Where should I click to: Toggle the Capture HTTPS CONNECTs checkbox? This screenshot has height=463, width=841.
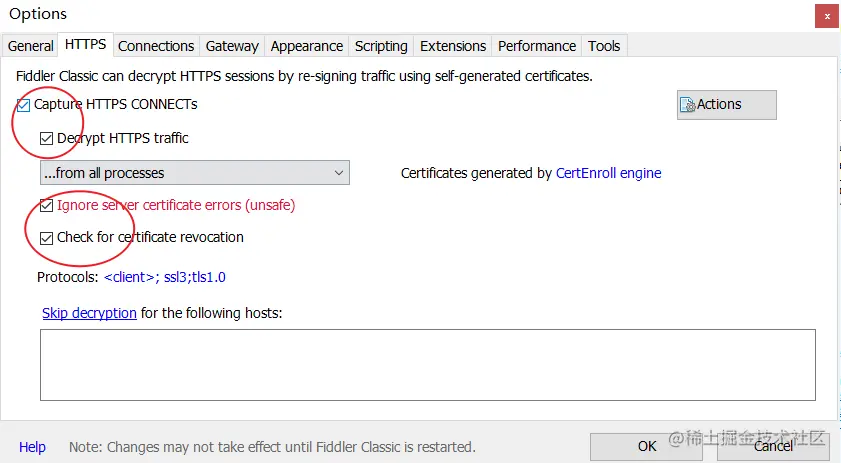point(23,105)
